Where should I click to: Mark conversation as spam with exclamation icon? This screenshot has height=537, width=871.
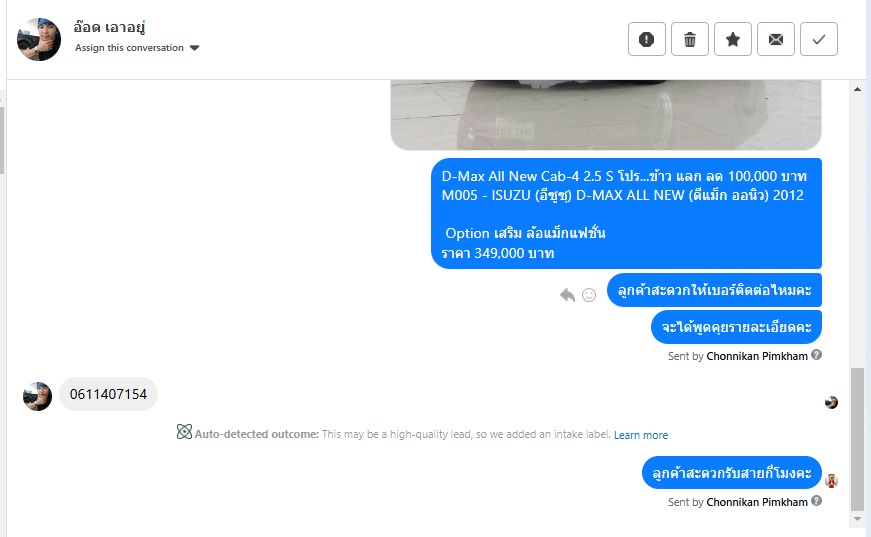coord(647,39)
